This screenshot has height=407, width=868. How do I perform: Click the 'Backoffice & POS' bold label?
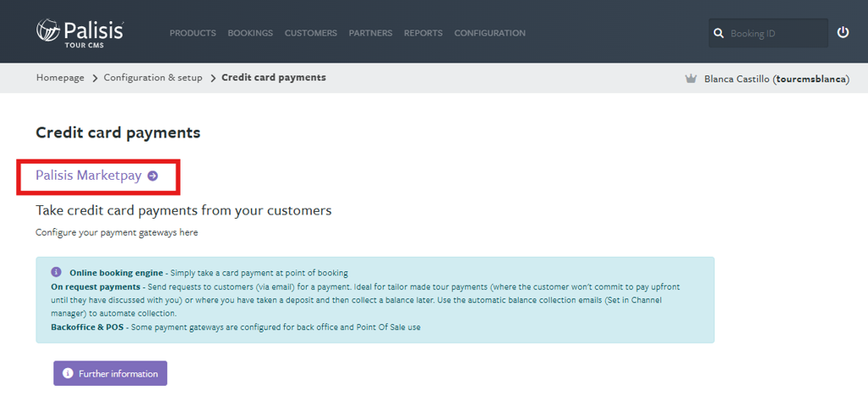[x=87, y=327]
